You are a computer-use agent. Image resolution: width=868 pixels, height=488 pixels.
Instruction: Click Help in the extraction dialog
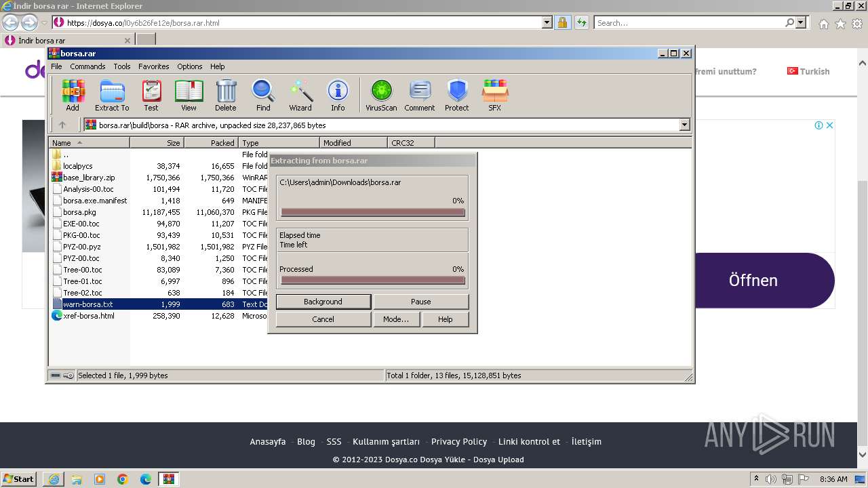446,319
